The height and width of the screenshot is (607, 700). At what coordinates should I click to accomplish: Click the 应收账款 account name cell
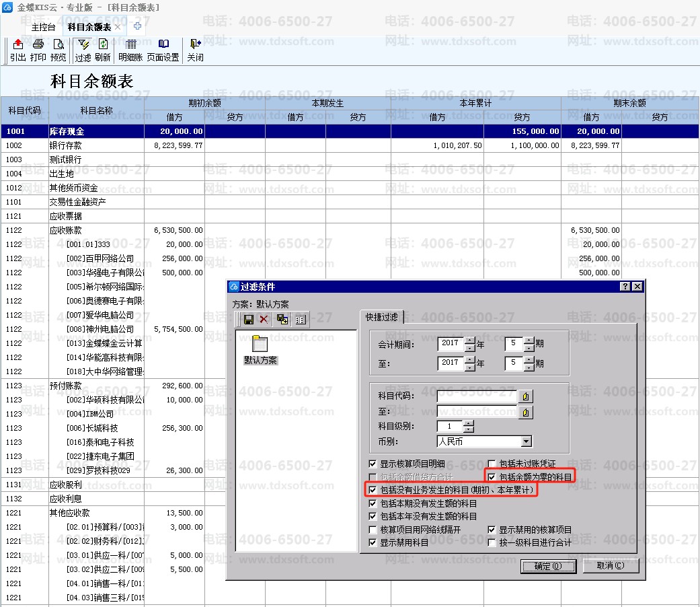click(x=96, y=230)
